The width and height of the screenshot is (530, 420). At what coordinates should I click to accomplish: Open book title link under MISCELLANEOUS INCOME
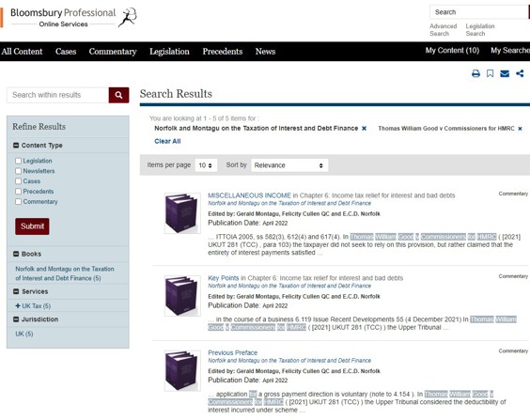coord(289,203)
